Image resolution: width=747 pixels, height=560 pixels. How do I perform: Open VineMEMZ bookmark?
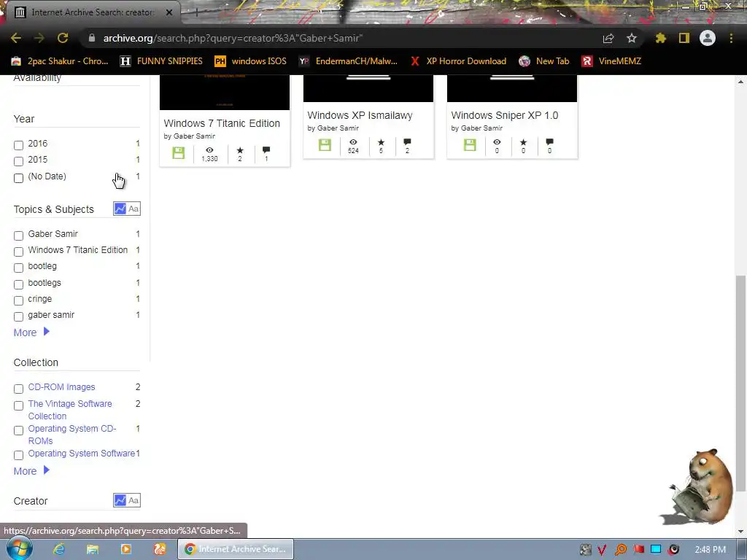coord(611,61)
